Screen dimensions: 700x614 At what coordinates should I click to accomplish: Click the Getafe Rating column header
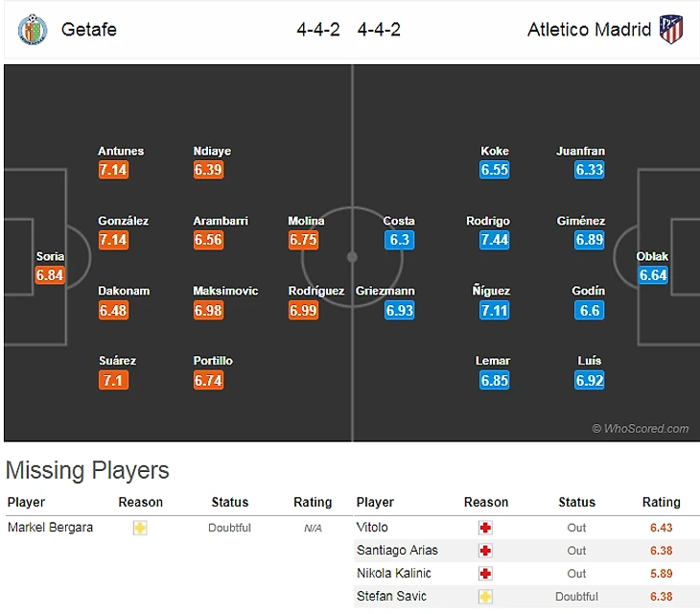click(312, 503)
